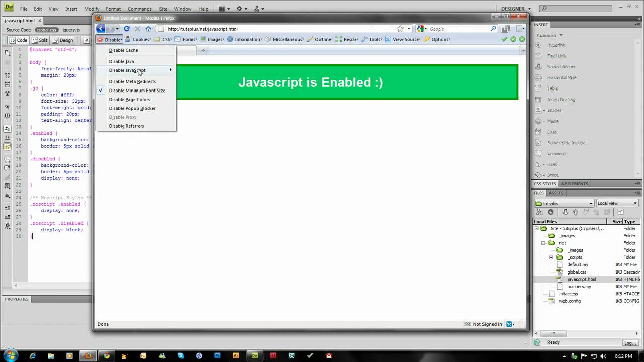Open Google Chrome from taskbar
644x362 pixels.
tap(107, 356)
